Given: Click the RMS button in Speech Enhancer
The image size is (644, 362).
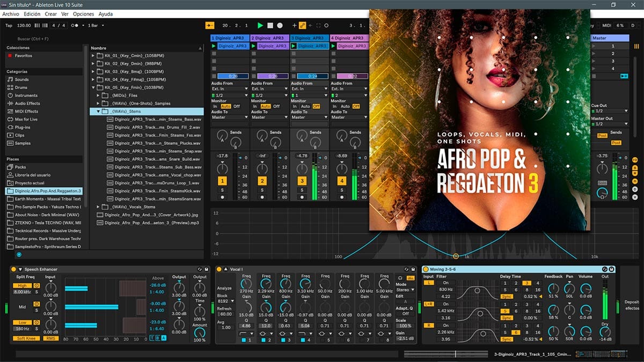Looking at the screenshot, I should click(x=52, y=338).
